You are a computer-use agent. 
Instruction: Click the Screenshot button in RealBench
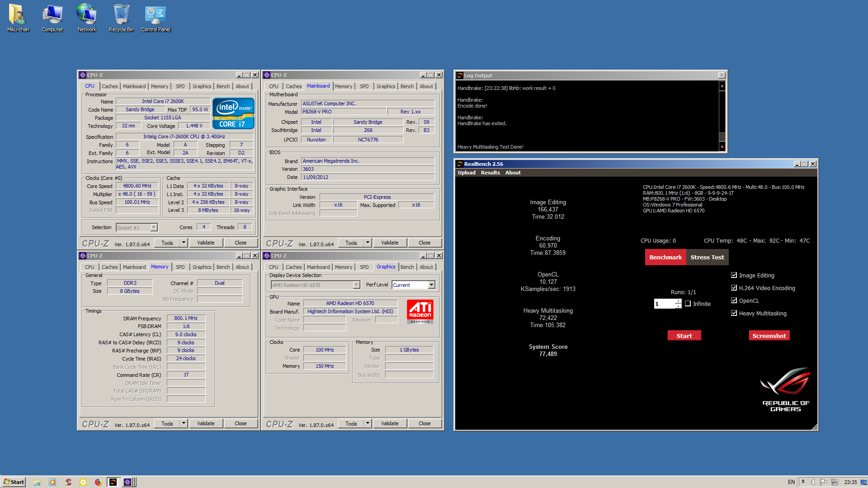[769, 336]
